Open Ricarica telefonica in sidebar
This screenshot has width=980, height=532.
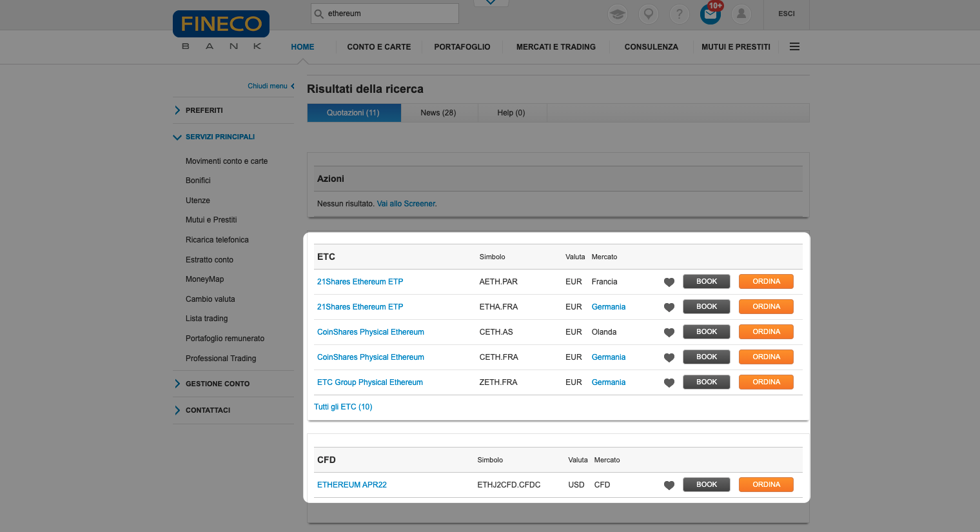(217, 240)
